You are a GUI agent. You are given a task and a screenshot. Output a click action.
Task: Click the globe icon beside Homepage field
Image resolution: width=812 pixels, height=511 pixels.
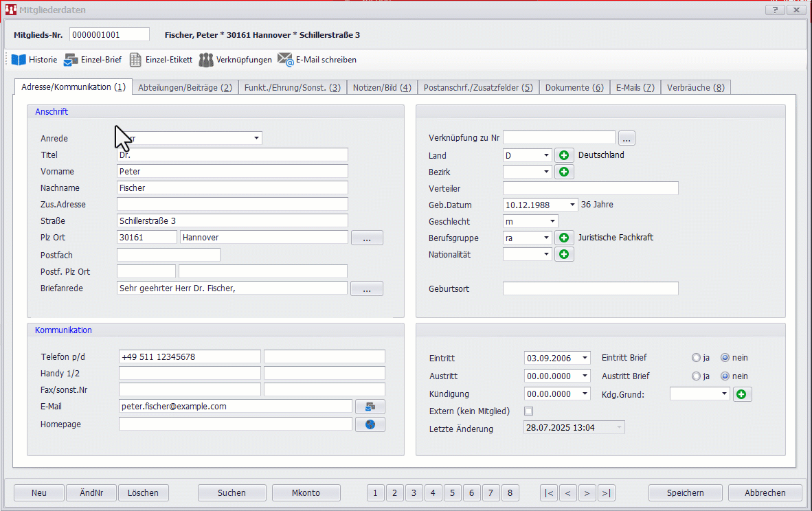[370, 424]
